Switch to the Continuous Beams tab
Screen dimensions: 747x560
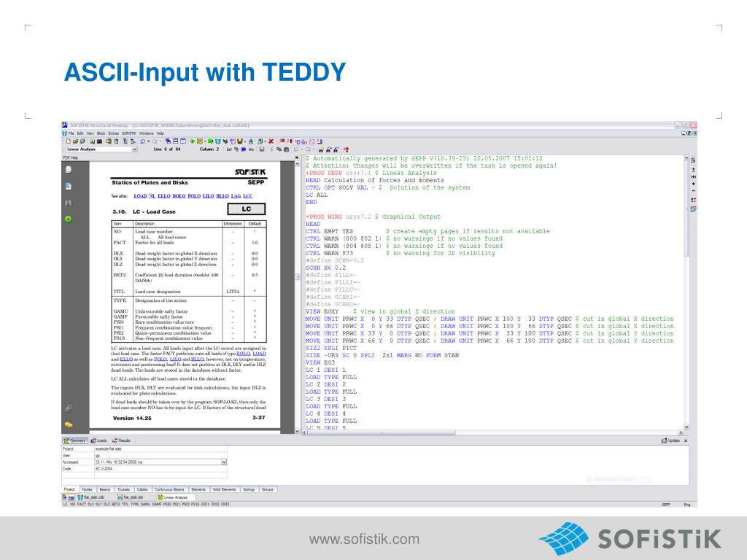coord(169,489)
